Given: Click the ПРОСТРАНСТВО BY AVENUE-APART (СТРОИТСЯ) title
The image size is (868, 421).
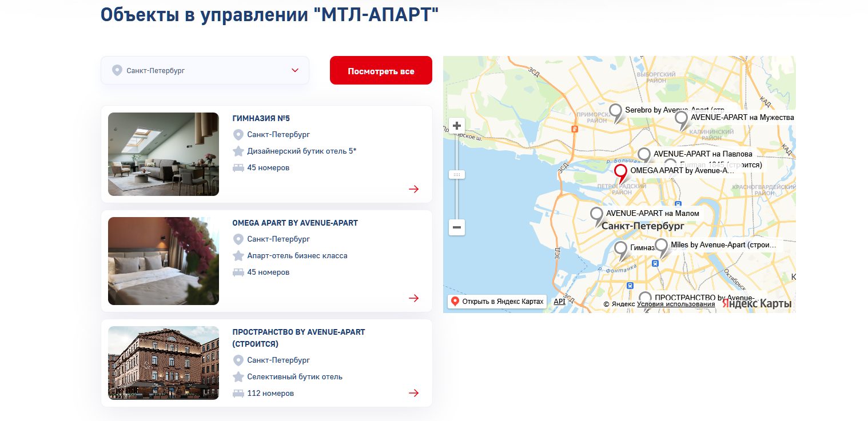Looking at the screenshot, I should coord(298,338).
